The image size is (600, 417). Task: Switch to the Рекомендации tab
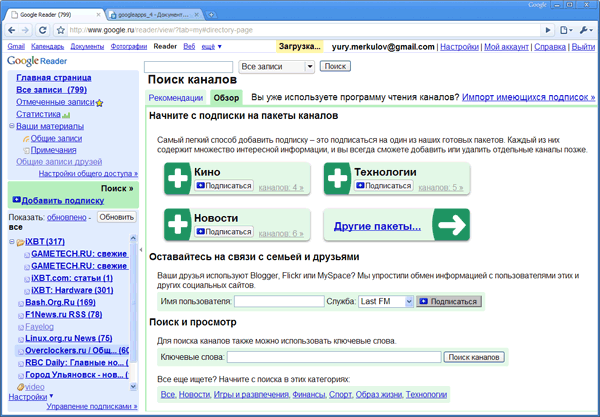tap(176, 98)
